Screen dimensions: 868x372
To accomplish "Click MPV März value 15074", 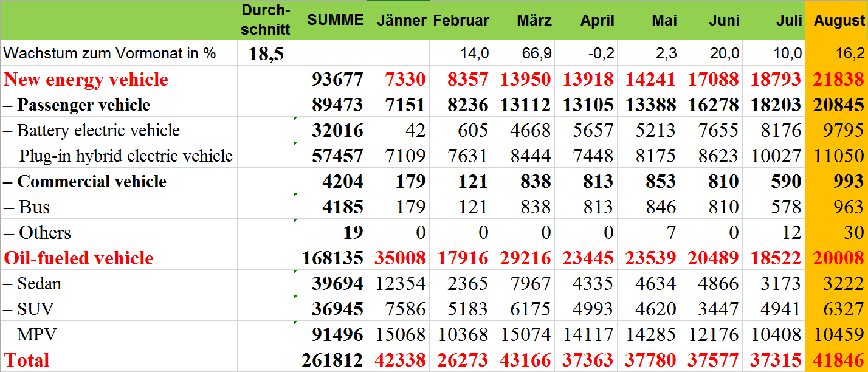I will coord(525,335).
